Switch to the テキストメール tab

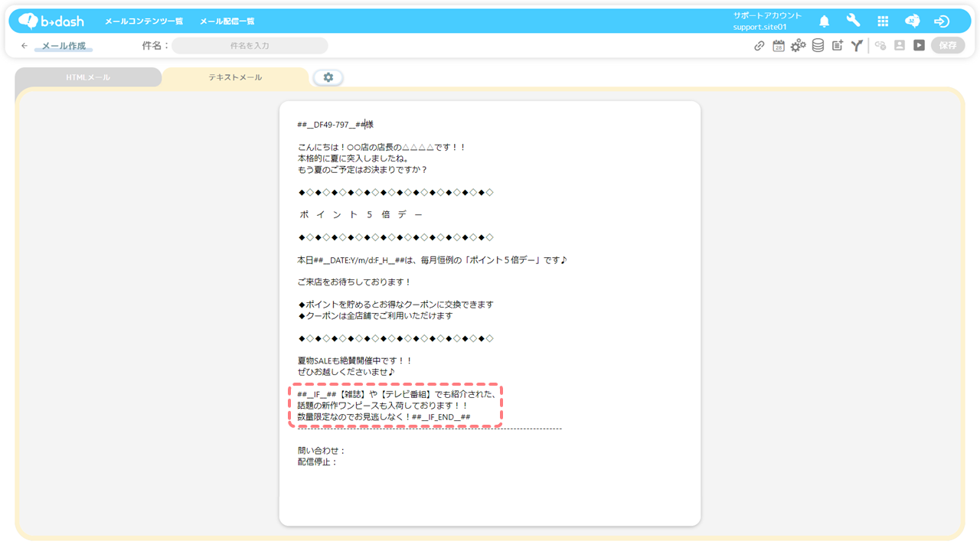(235, 77)
